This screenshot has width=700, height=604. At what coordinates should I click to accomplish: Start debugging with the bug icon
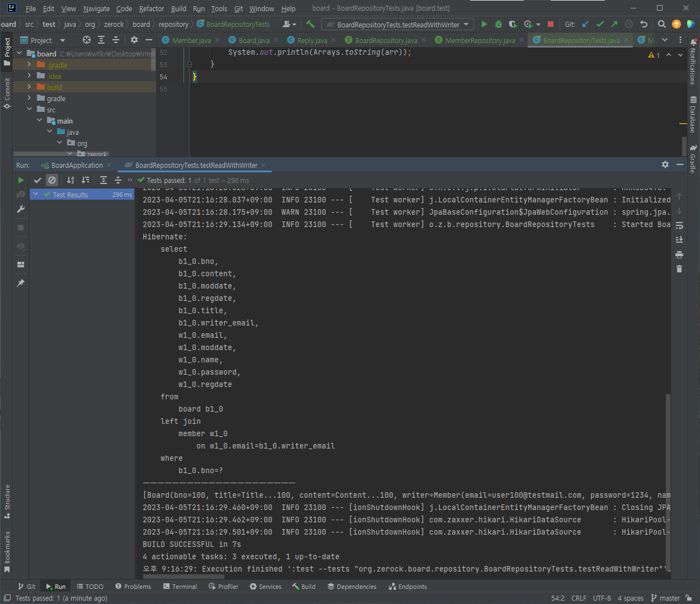pos(499,24)
